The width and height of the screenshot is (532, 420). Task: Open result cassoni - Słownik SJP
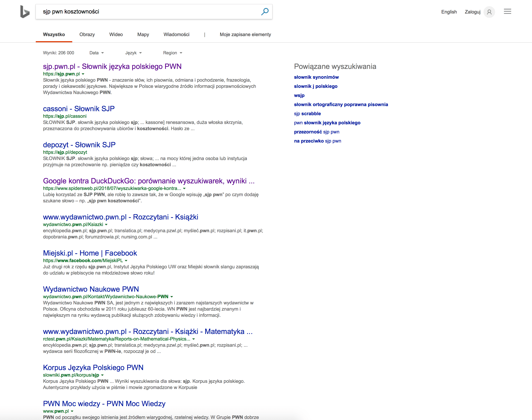click(79, 109)
